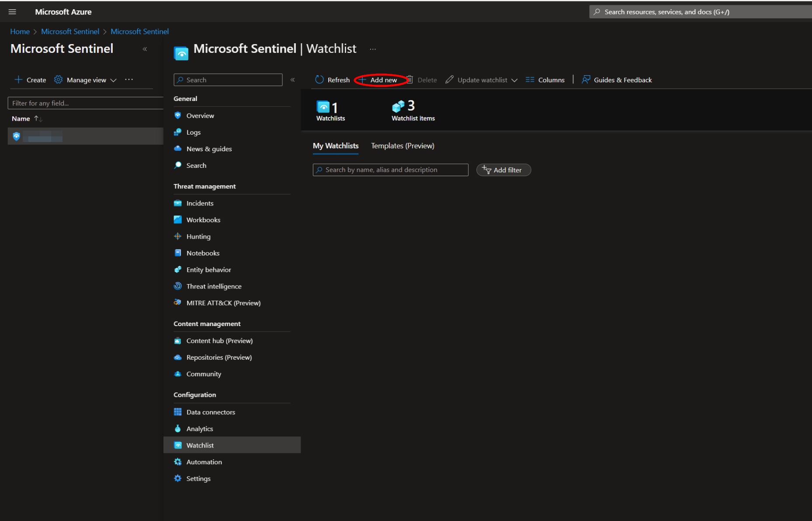This screenshot has width=812, height=521.
Task: Click the Microsoft Azure portal title
Action: point(63,12)
